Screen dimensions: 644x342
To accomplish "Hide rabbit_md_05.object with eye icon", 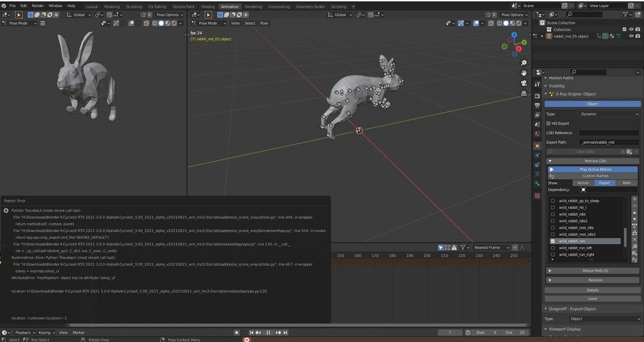I will pos(630,36).
